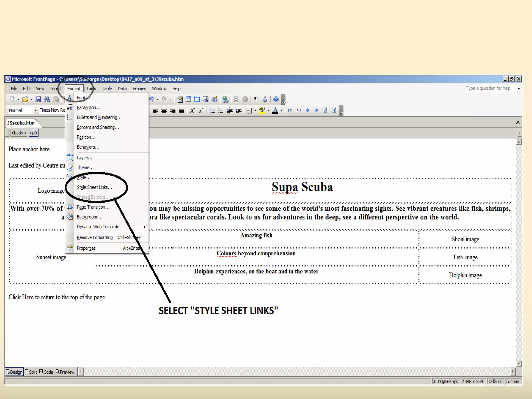Open the font color dropdown arrow

pos(281,110)
